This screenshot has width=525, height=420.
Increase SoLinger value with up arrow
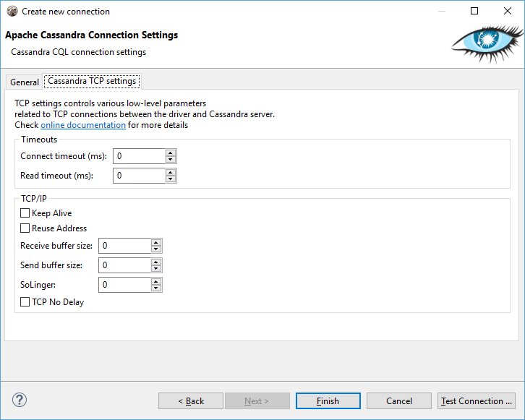[x=156, y=281]
